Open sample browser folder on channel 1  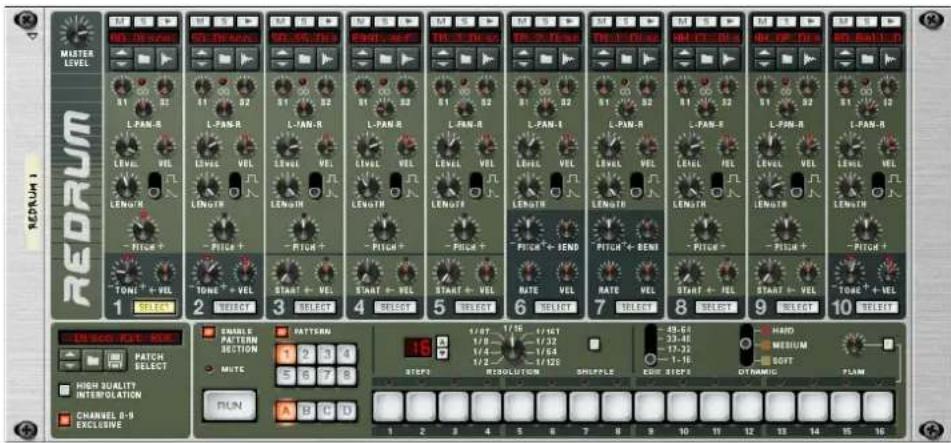click(x=144, y=59)
